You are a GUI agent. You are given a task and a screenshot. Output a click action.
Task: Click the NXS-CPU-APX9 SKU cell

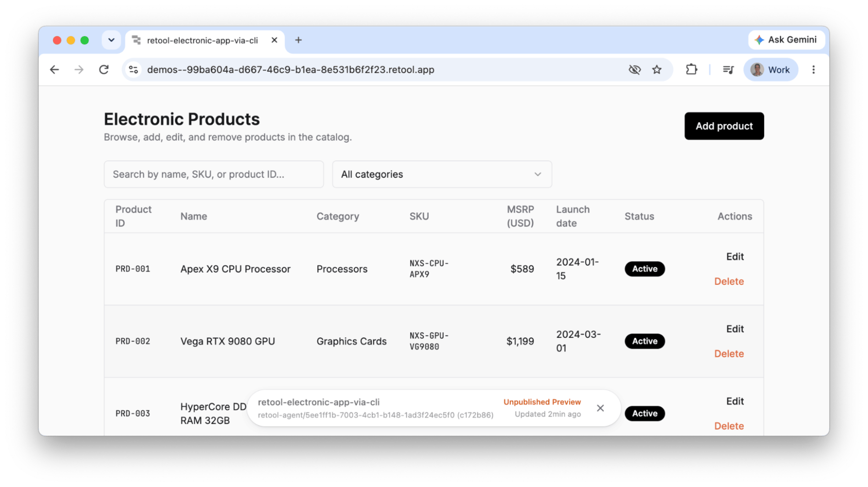[429, 269]
